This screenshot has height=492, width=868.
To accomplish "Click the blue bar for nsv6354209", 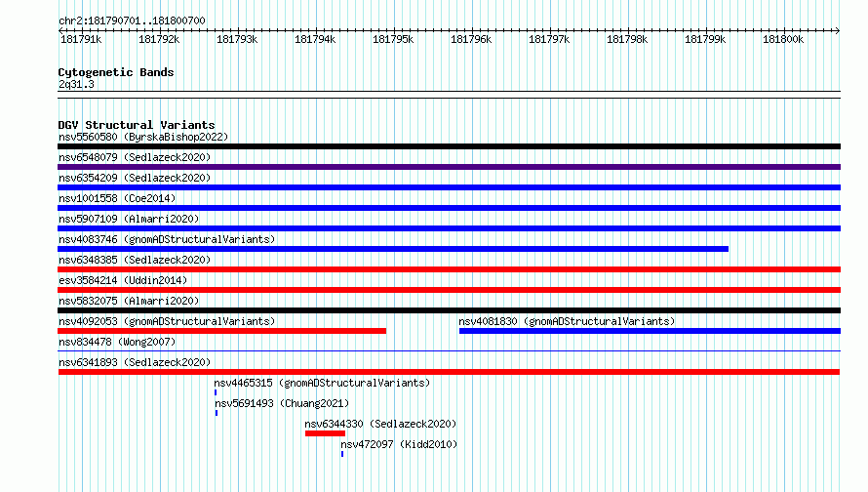I will [449, 187].
